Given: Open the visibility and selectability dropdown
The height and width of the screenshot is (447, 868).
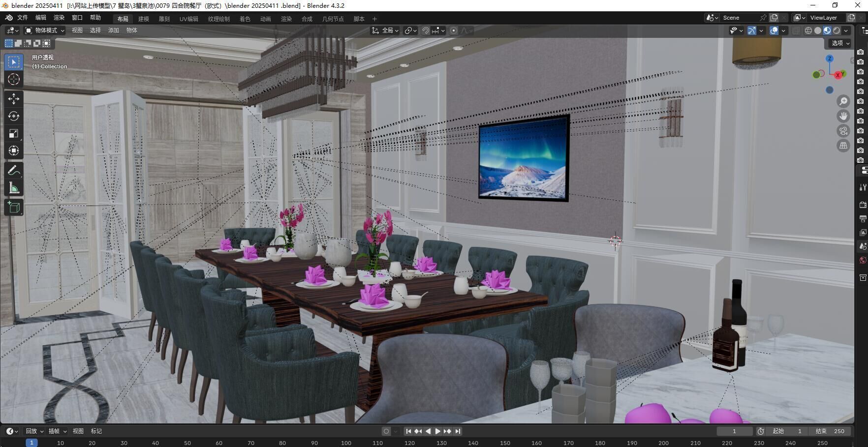Looking at the screenshot, I should 737,30.
